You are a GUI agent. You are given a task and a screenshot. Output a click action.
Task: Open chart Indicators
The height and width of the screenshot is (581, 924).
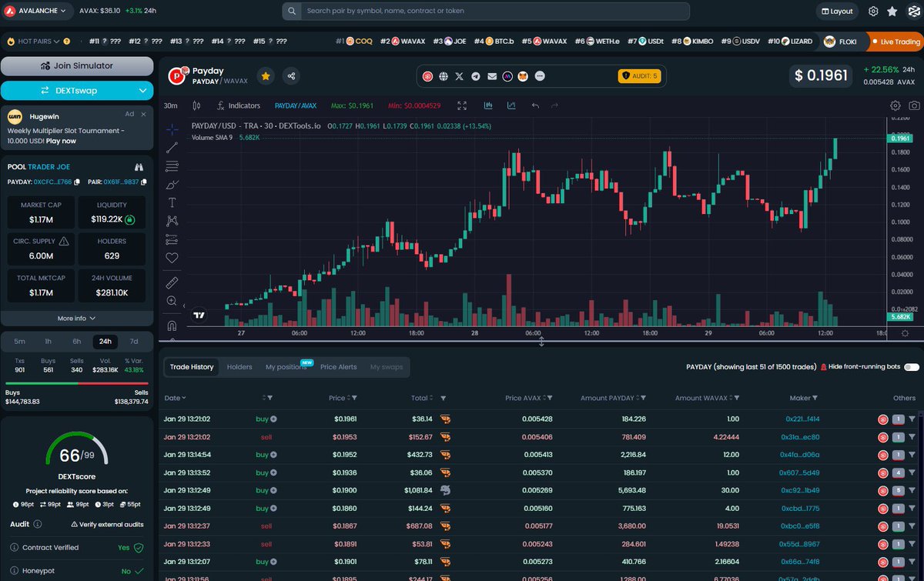click(238, 105)
